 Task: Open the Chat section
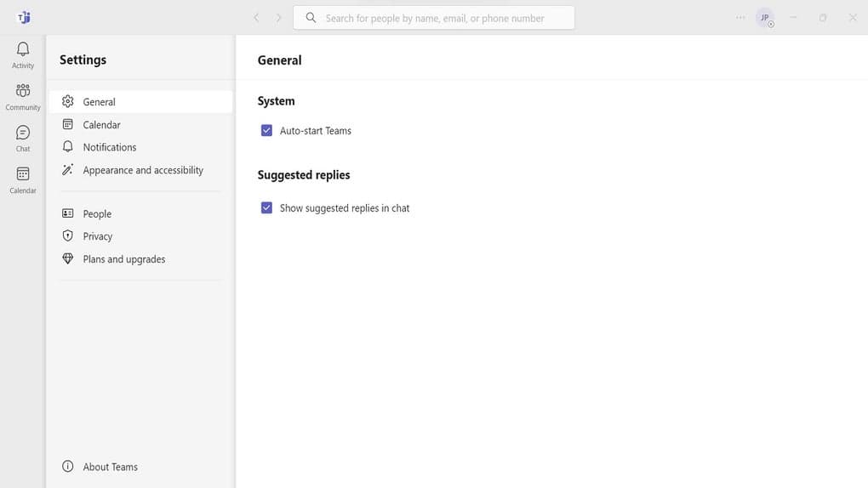coord(23,139)
